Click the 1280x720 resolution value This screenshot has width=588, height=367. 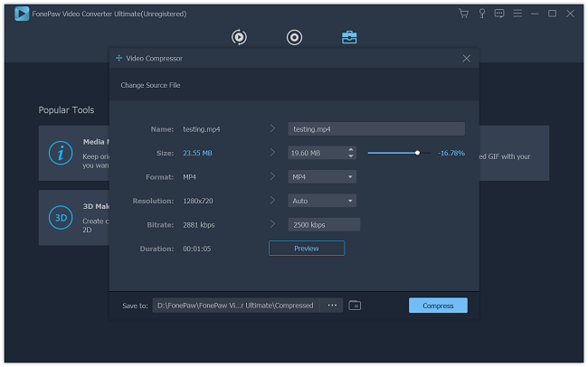pos(197,201)
